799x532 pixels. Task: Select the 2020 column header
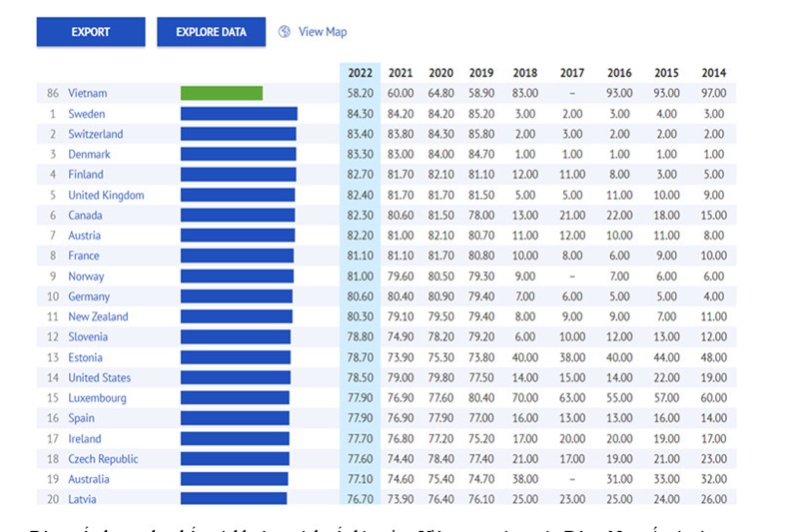[x=440, y=73]
